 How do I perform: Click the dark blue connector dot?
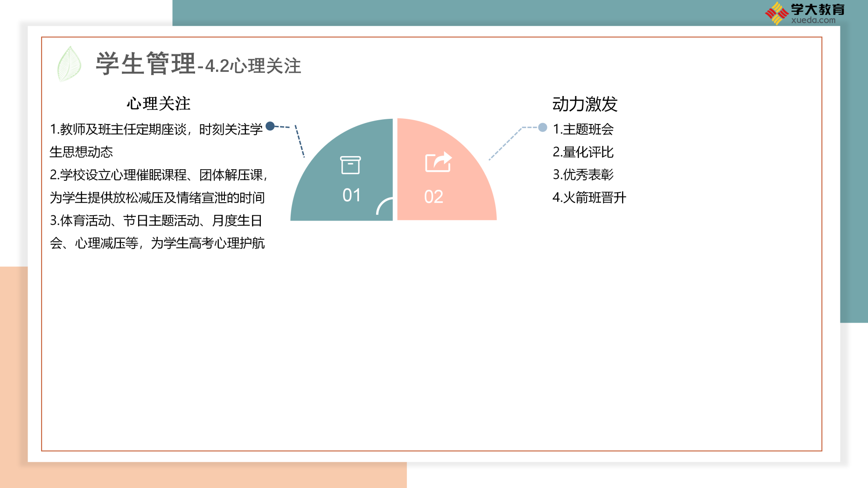270,126
